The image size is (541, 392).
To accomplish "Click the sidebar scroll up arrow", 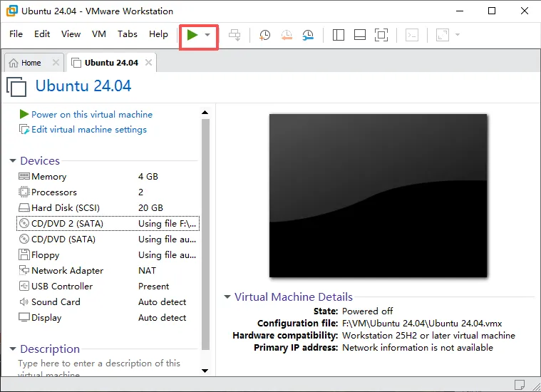I will tap(205, 113).
